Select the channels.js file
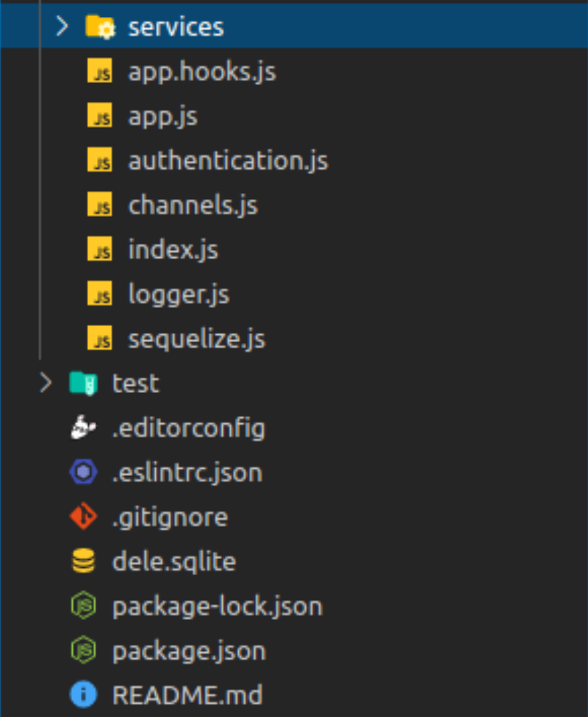The width and height of the screenshot is (588, 717). [x=193, y=206]
